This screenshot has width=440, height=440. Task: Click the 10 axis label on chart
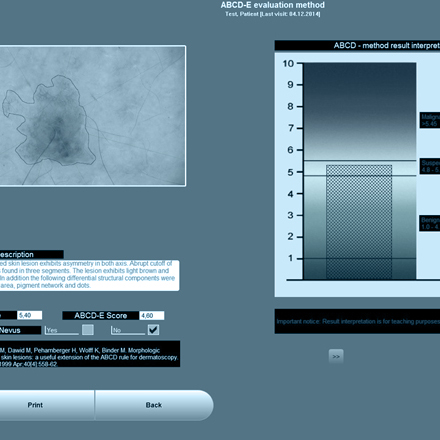pyautogui.click(x=288, y=63)
